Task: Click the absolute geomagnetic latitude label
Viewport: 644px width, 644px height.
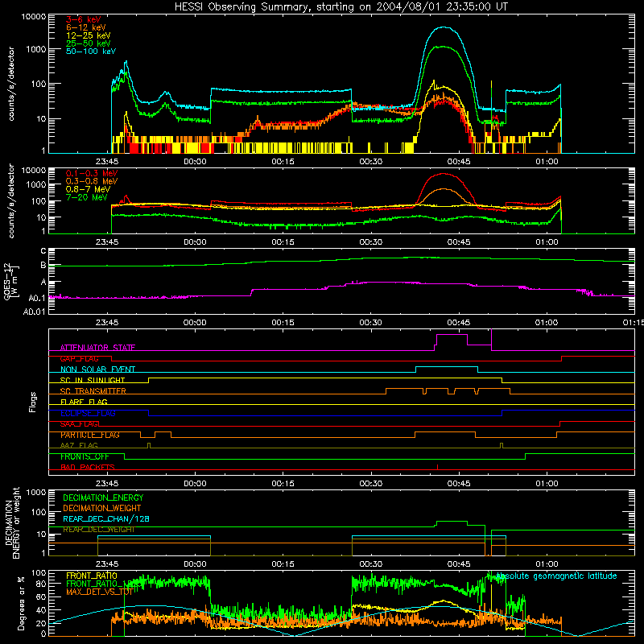Action: point(556,576)
